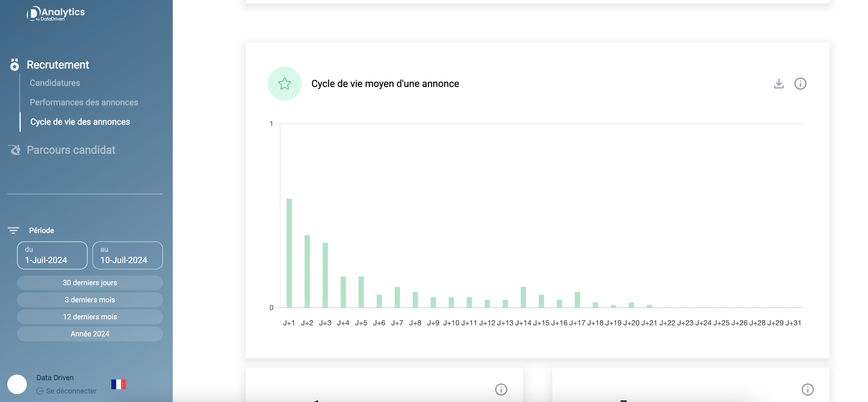Screen dimensions: 868x402
Task: Click the Période filter icon
Action: 13,230
